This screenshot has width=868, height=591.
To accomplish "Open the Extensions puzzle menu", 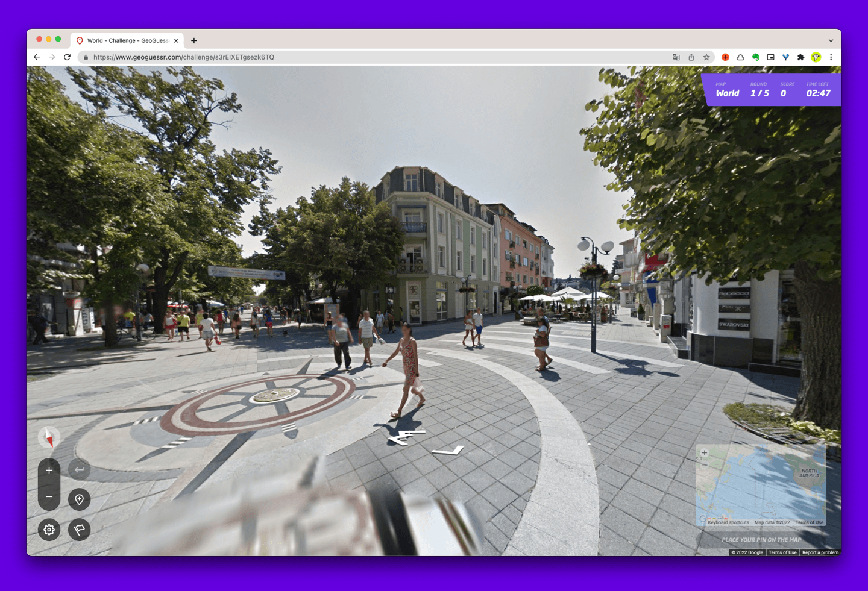I will [800, 57].
